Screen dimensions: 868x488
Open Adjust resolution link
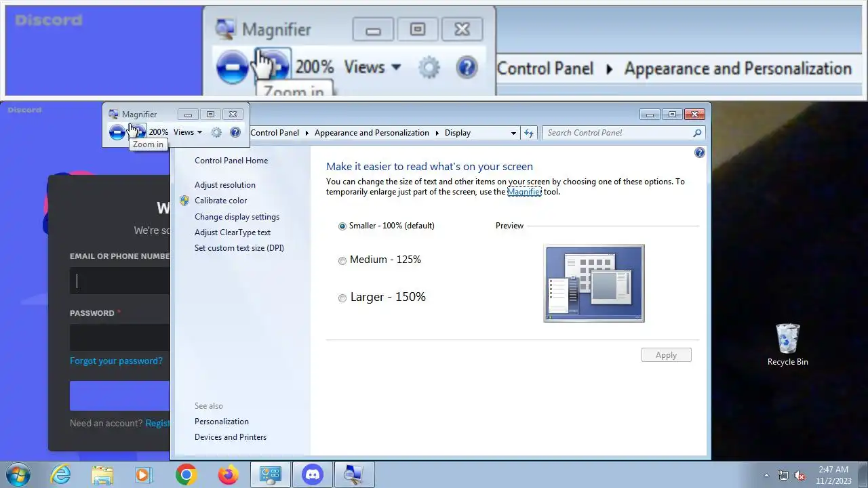225,185
